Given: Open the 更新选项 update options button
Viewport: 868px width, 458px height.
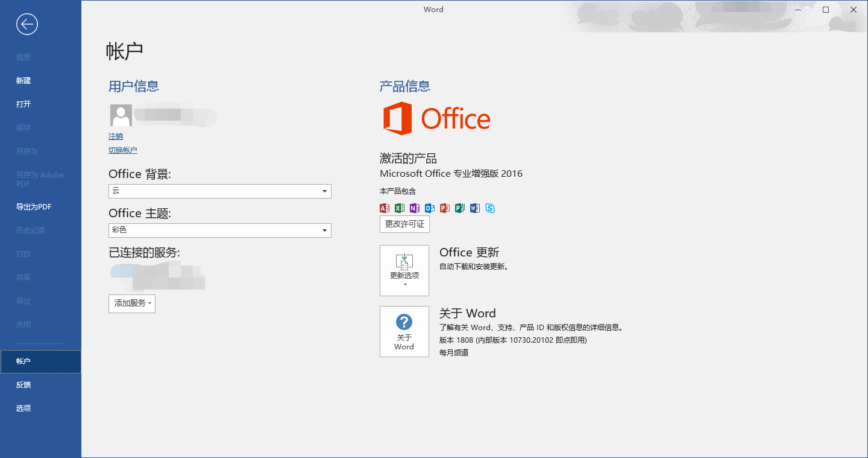Looking at the screenshot, I should [404, 270].
